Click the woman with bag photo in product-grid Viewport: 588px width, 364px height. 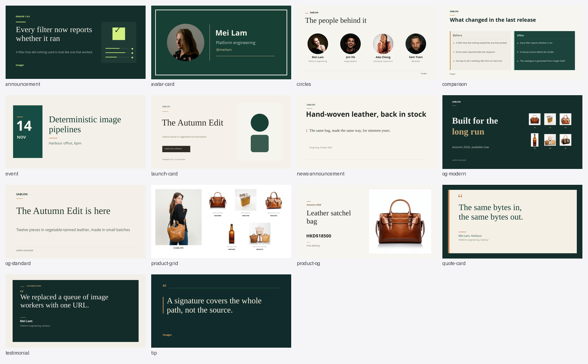(178, 217)
